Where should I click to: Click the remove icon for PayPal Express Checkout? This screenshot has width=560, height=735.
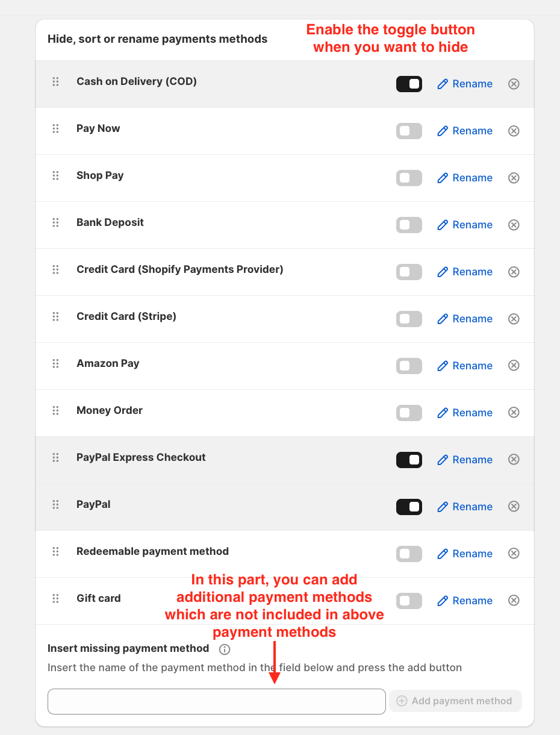coord(514,460)
